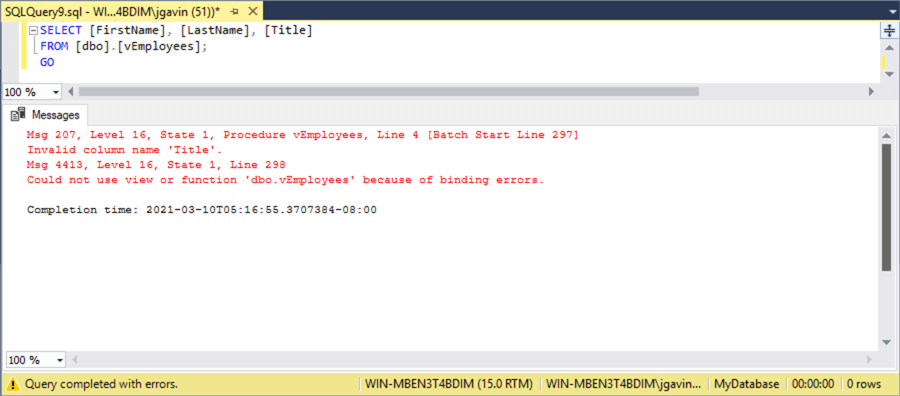Click the 'Msg 207, Level 16' error line
900x396 pixels.
coord(302,135)
